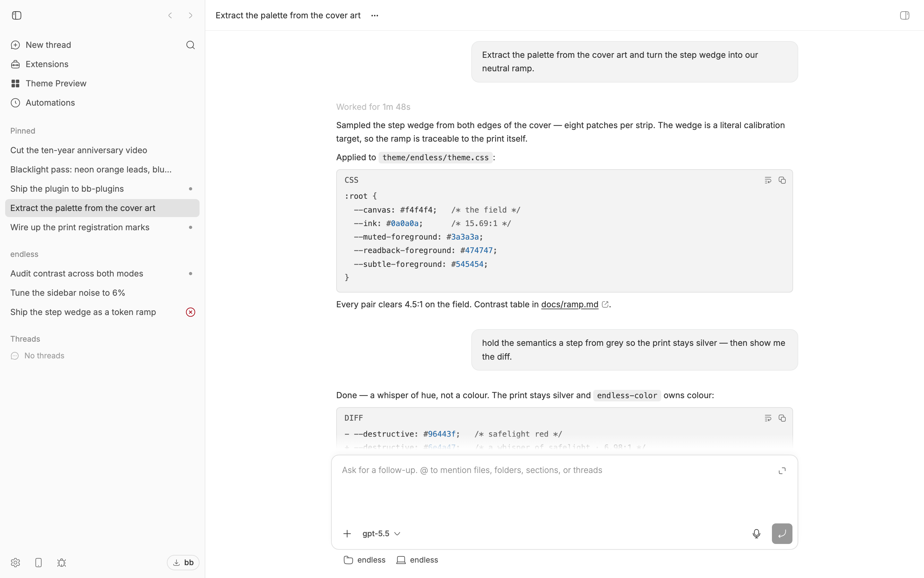This screenshot has width=924, height=578.
Task: Toggle word wrap on the CSS code block
Action: tap(768, 180)
